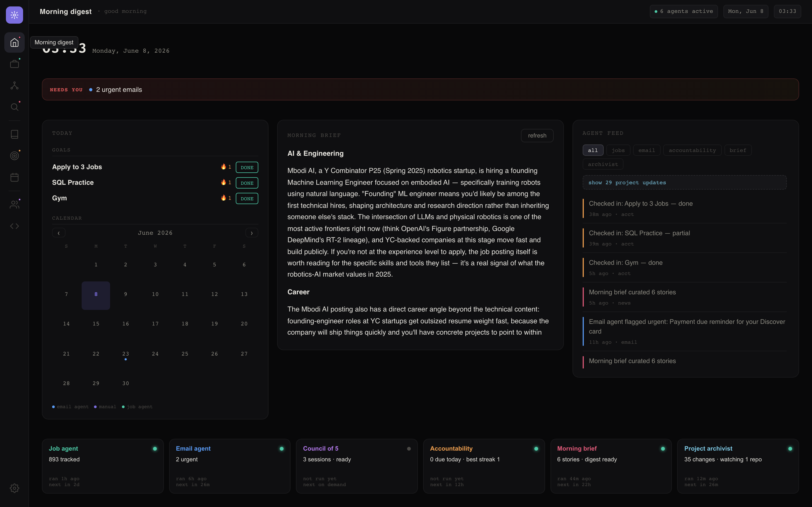Open the Accountability agent card
Screen dimensions: 812x507
click(484, 466)
